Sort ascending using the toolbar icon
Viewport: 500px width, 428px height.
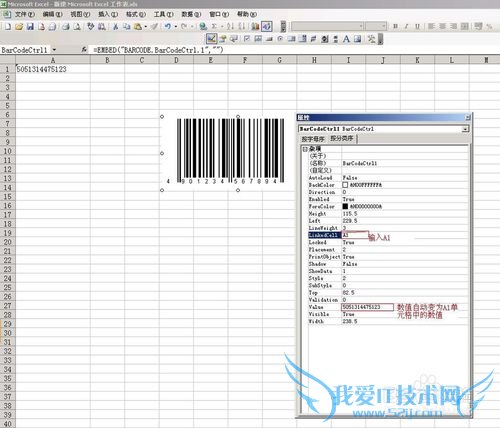click(230, 27)
